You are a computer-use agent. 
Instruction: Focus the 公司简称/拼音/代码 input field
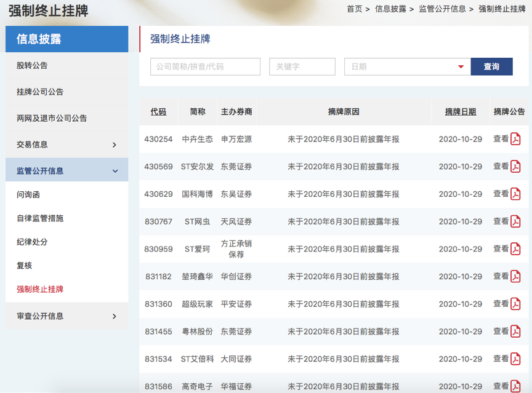click(205, 67)
